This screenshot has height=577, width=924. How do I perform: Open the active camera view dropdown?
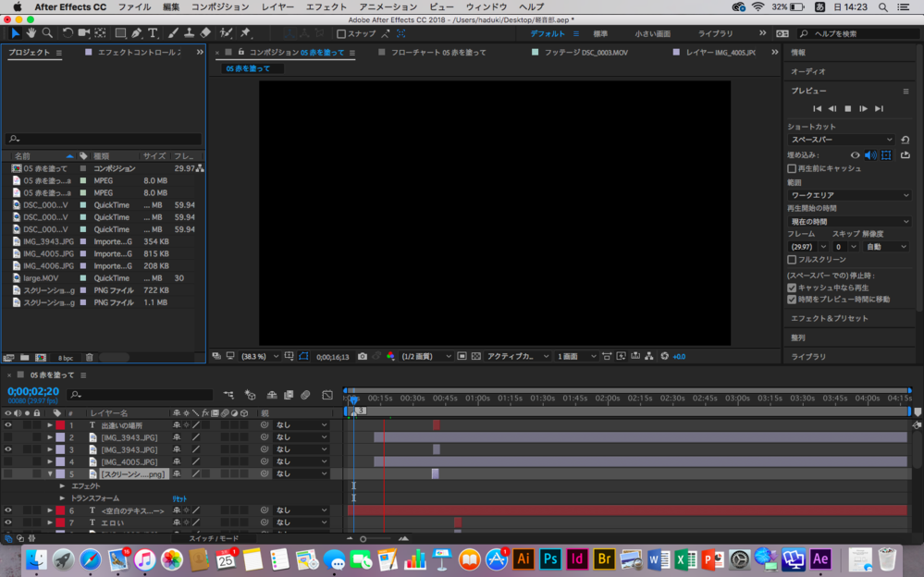[517, 357]
